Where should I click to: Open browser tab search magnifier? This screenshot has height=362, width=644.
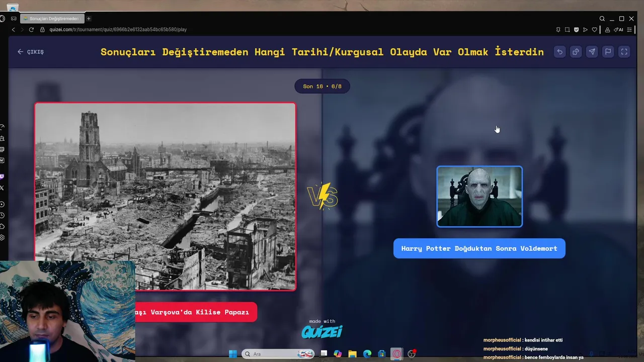pos(602,19)
